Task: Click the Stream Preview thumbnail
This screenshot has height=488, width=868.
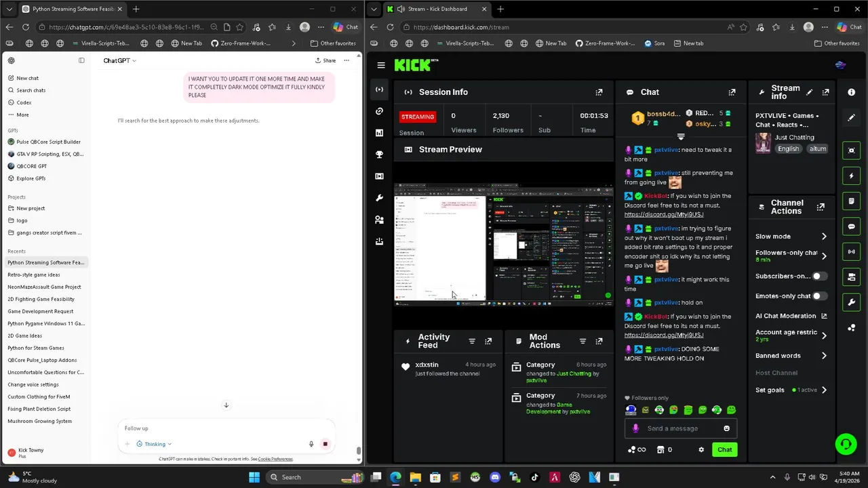Action: point(503,245)
